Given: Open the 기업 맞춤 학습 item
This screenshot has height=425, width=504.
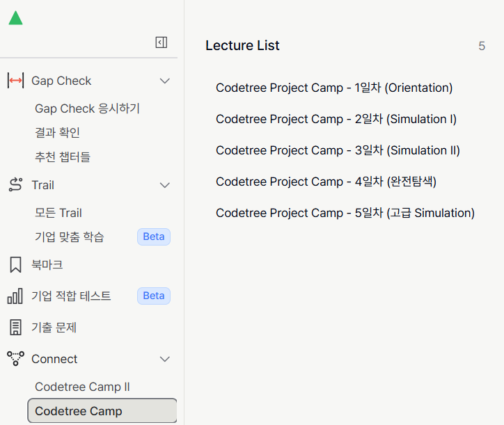Looking at the screenshot, I should click(x=70, y=236).
